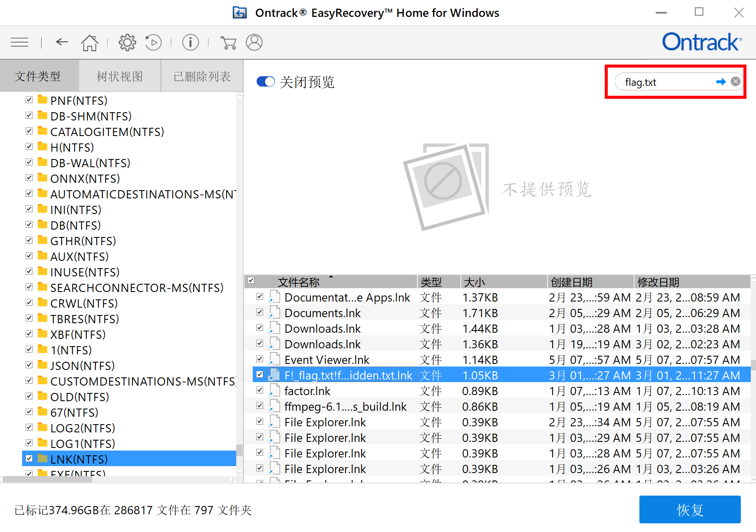Maximize the EasyRecovery window
Screen dimensions: 756x532
[699, 12]
